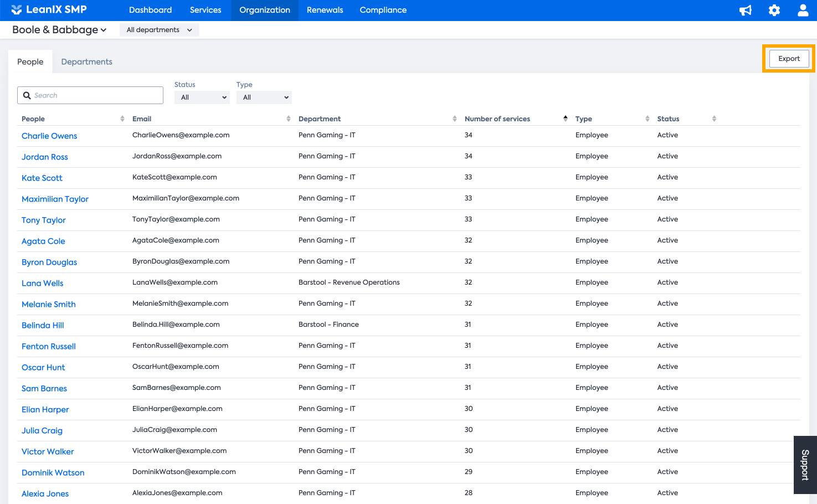Open the Type filter dropdown

click(264, 97)
